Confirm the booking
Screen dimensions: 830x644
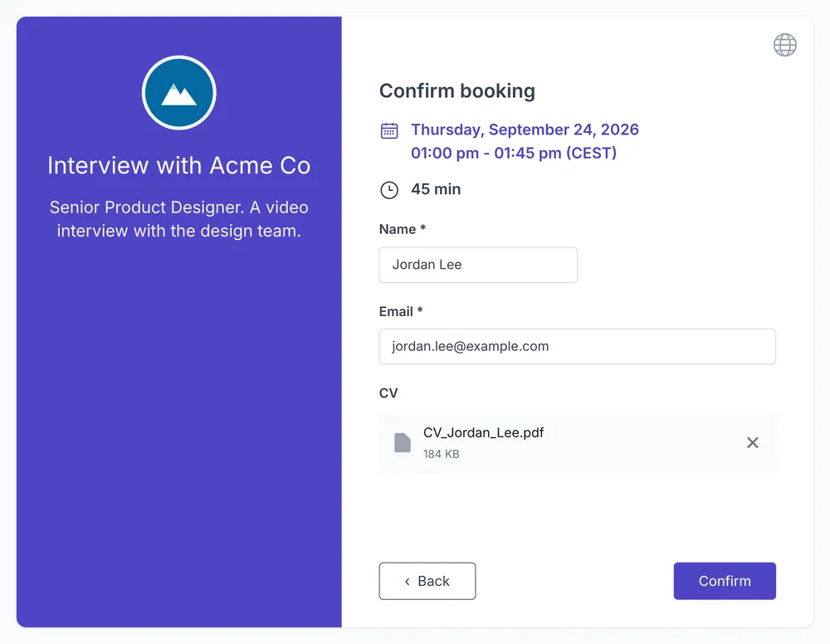[x=724, y=580]
